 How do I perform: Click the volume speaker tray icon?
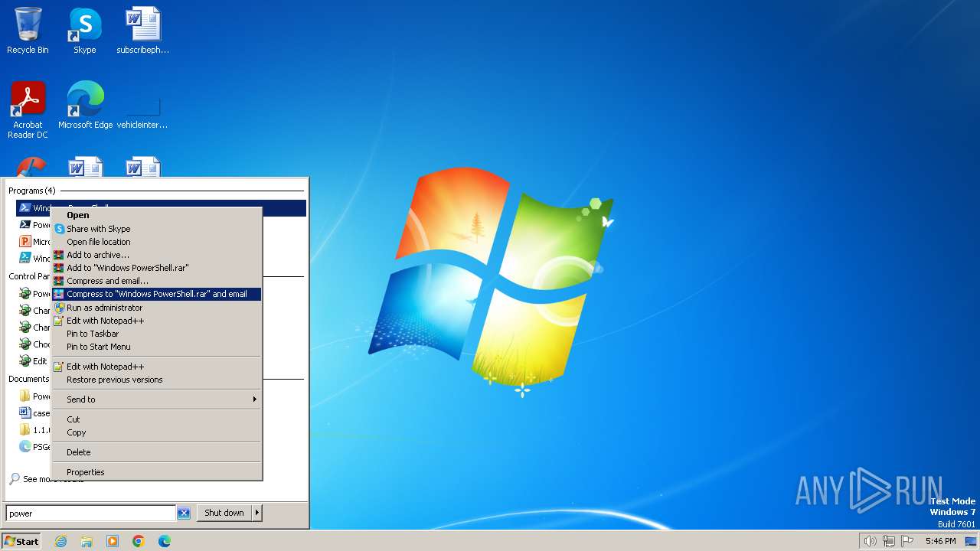coord(870,541)
